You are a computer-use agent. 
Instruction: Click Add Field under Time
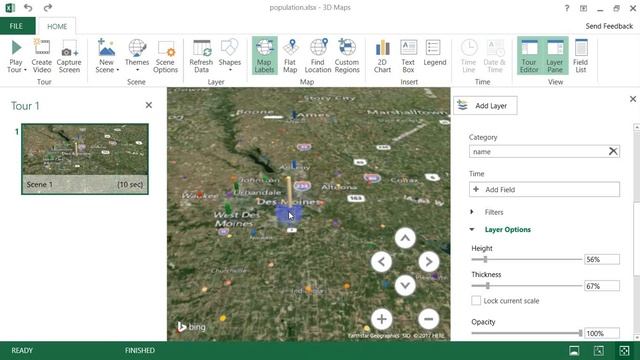[x=544, y=189]
